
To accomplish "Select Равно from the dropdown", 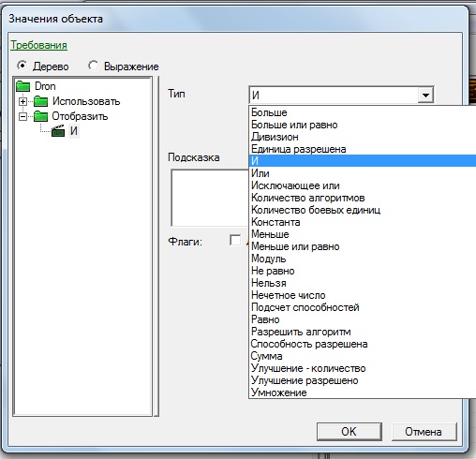I will pyautogui.click(x=363, y=319).
